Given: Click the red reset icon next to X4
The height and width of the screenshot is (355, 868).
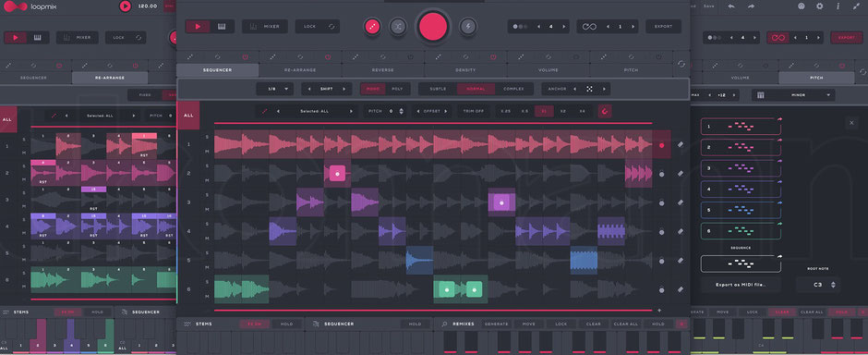Looking at the screenshot, I should pyautogui.click(x=605, y=111).
